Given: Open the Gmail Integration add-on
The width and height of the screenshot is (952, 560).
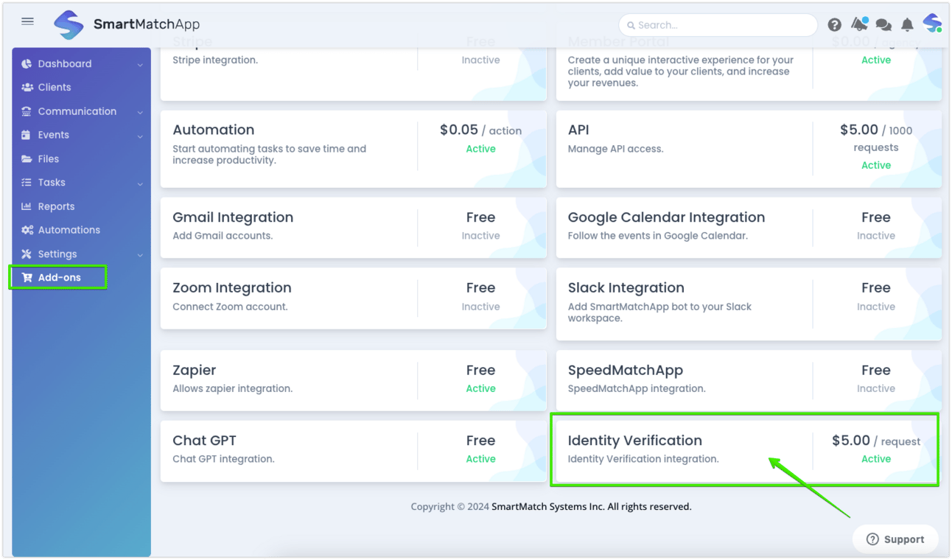Looking at the screenshot, I should click(354, 228).
